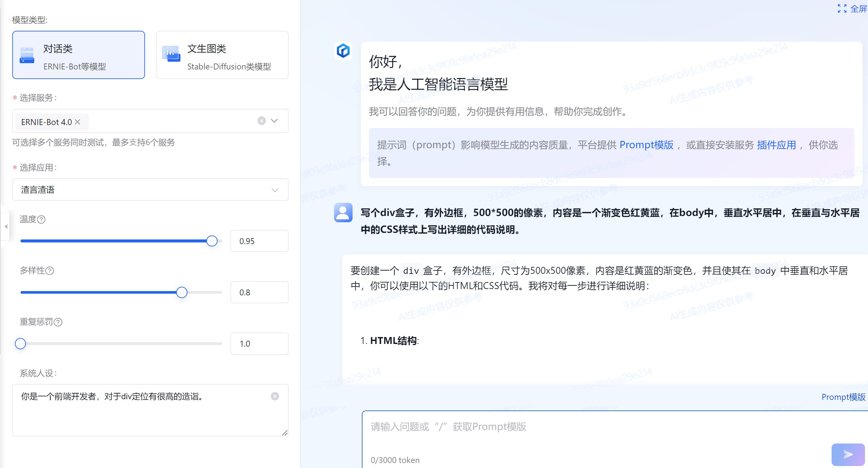868x468 pixels.
Task: Remove the ERNIE-Bot 4.0 tag
Action: point(77,122)
